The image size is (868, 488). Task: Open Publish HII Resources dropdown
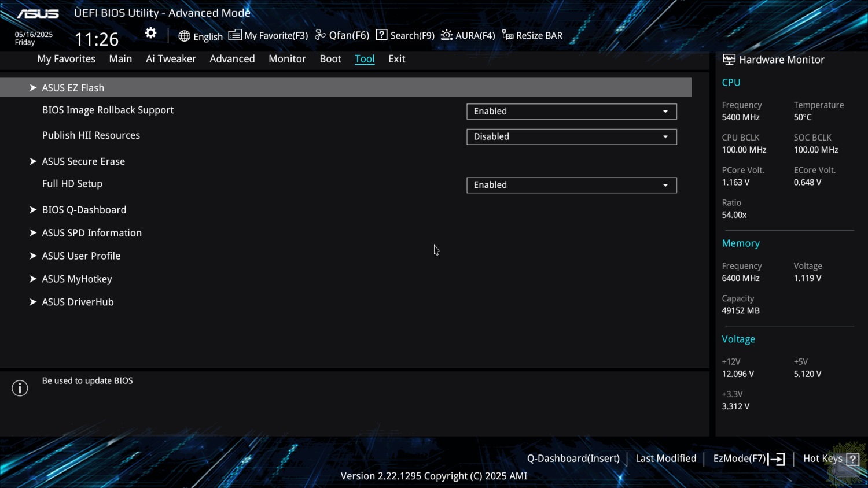point(572,137)
